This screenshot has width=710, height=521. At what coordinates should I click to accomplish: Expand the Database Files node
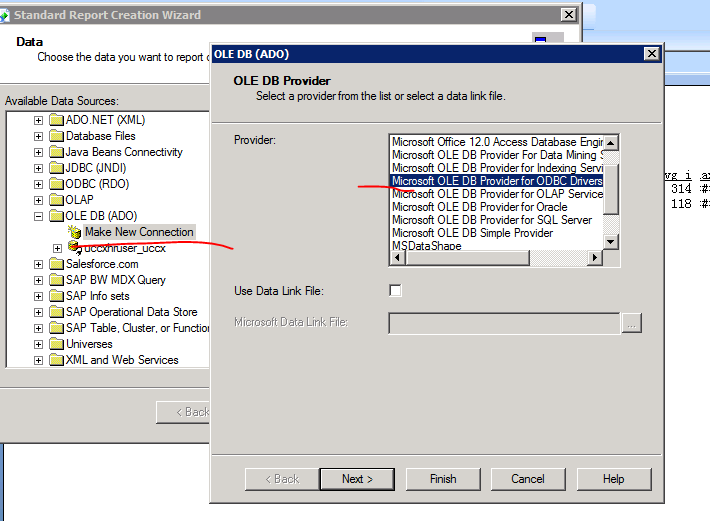point(38,136)
